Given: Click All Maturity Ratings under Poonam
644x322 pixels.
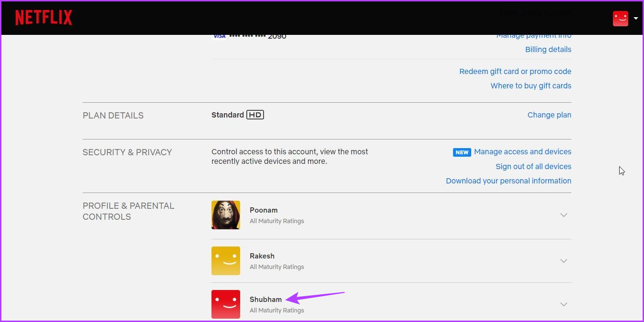Looking at the screenshot, I should coord(277,221).
